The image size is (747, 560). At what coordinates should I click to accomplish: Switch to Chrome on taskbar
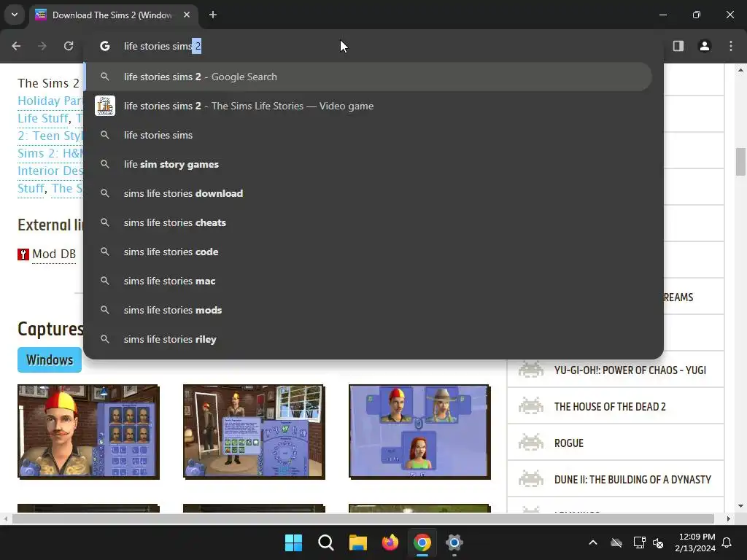pos(422,542)
